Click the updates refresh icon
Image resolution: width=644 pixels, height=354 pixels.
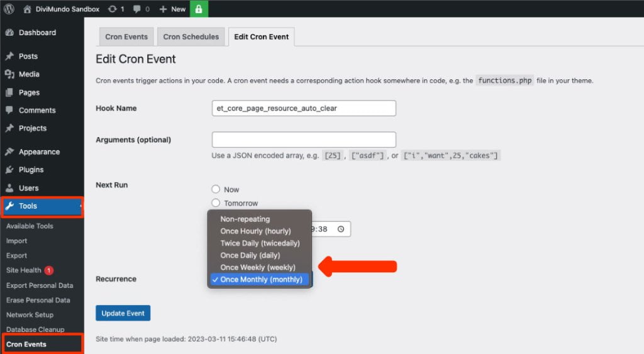[112, 9]
